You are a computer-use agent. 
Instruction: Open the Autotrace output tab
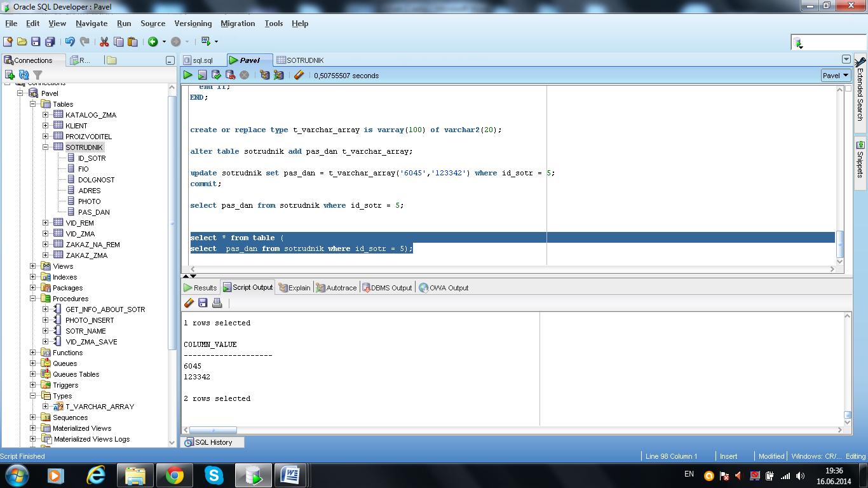[x=337, y=288]
